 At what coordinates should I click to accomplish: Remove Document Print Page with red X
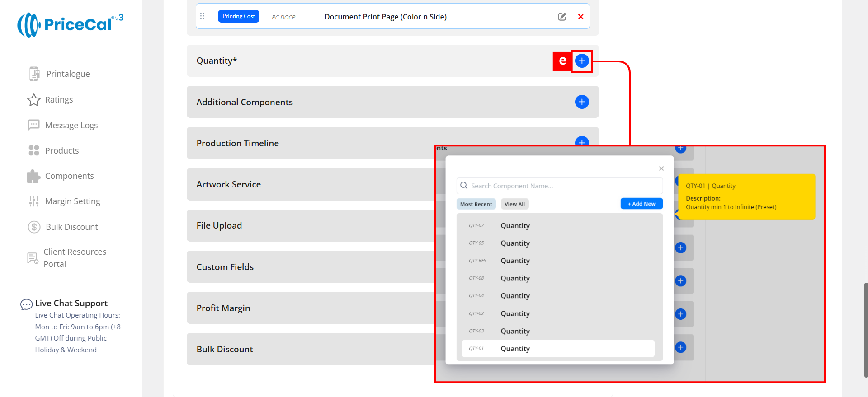click(580, 17)
